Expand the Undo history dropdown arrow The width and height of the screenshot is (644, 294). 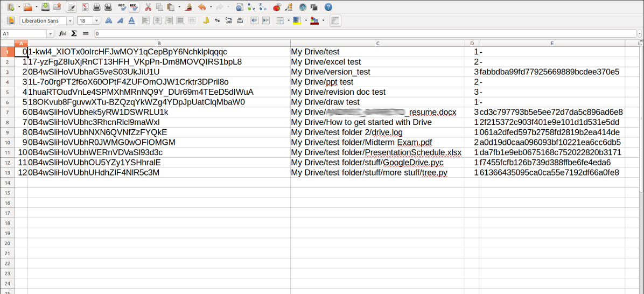[x=211, y=7]
